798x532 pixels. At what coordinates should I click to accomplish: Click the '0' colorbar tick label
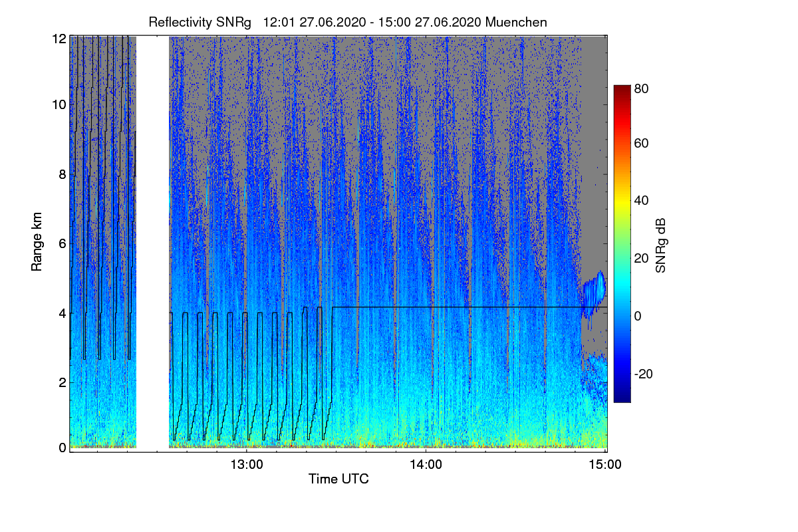pos(638,316)
